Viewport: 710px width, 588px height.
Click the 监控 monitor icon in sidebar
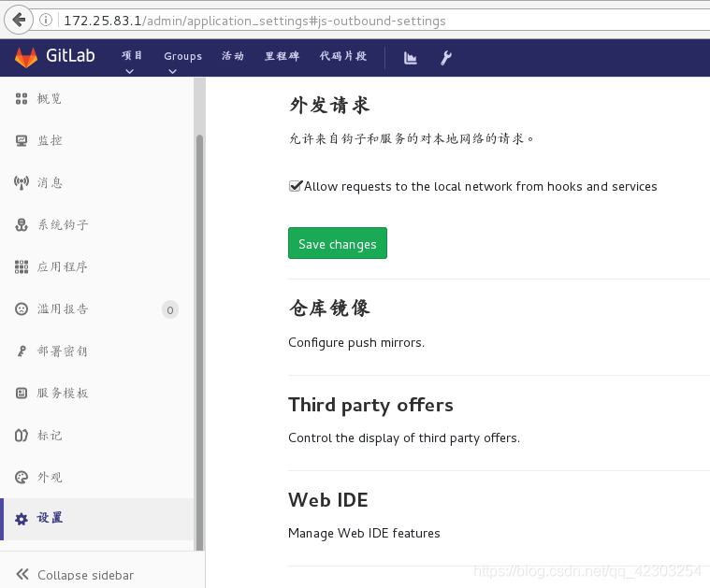click(22, 141)
